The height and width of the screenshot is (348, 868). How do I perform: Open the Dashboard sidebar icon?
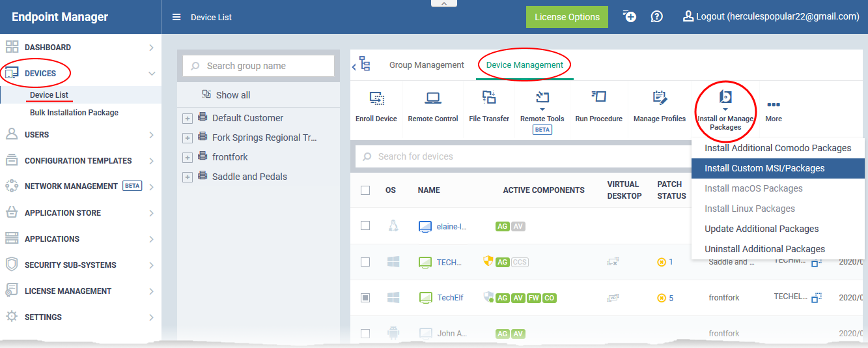12,47
